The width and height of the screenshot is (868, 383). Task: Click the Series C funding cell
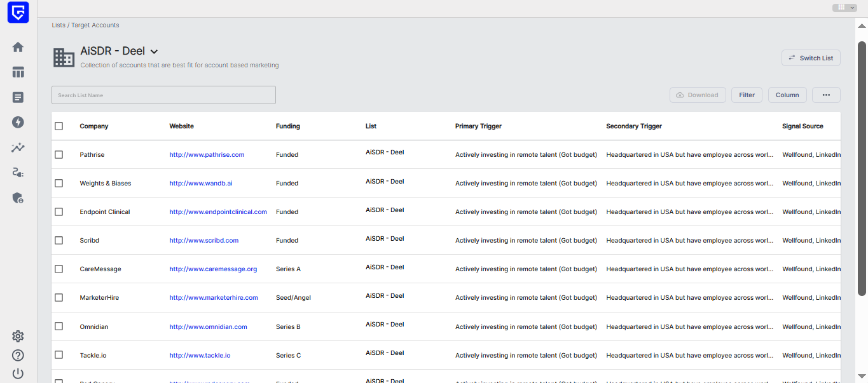[x=288, y=356]
